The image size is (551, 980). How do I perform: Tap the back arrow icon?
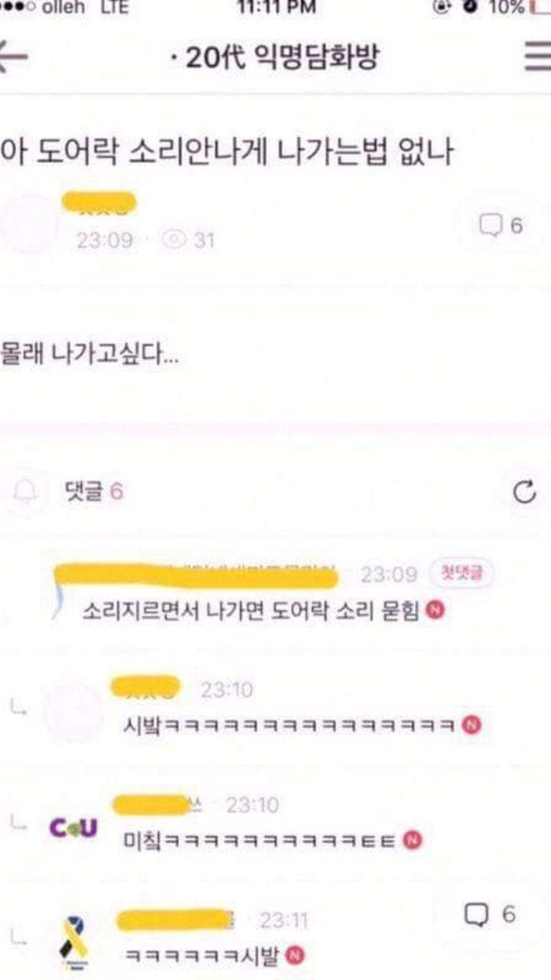pos(13,58)
